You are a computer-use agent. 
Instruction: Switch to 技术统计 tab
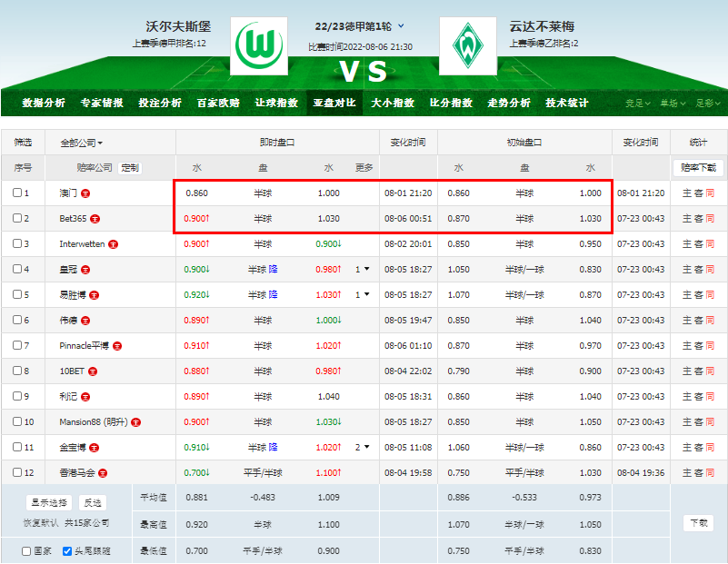(x=567, y=103)
